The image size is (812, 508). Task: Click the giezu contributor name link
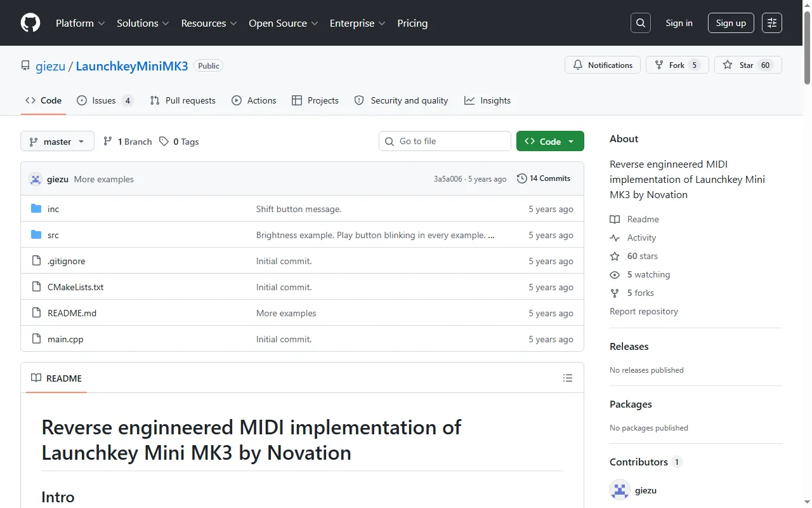[646, 490]
